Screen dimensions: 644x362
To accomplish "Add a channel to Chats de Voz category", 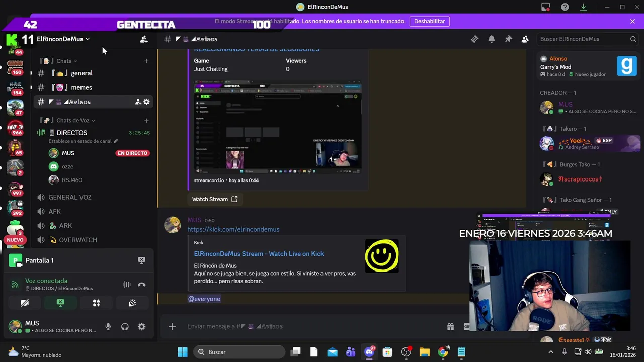I will coord(146,120).
